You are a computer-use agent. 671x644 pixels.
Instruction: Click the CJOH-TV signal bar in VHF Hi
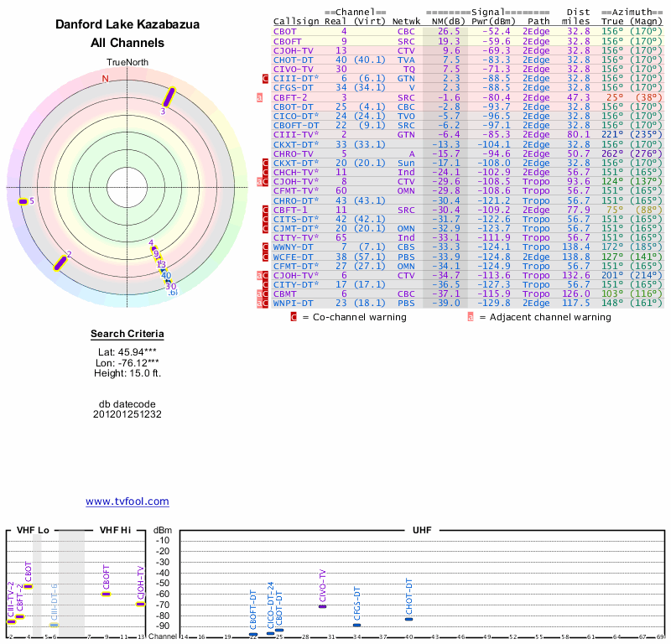[141, 604]
